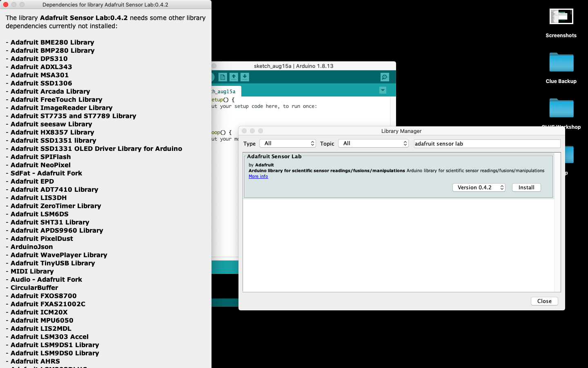Click 'Adafruit ADXL343' entry

point(41,67)
